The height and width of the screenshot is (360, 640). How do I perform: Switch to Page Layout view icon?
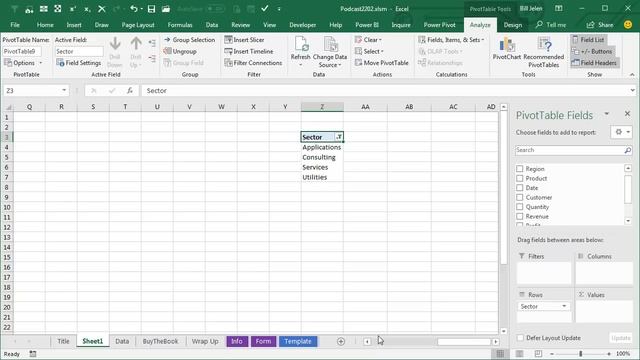519,353
